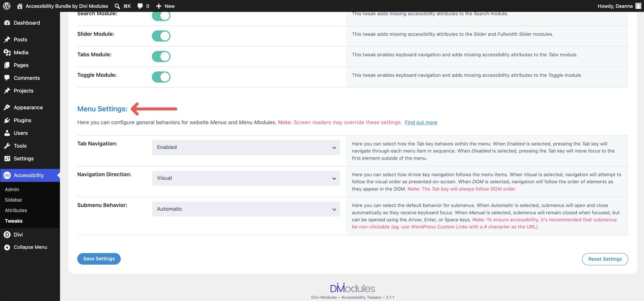
Task: Click the Plugins plug icon
Action: pos(7,120)
